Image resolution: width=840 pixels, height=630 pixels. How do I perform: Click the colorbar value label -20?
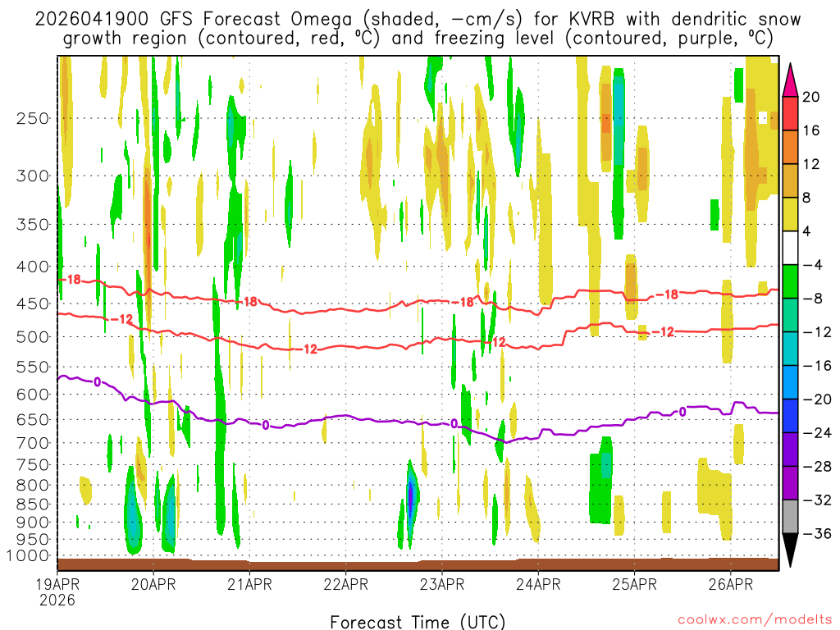(817, 399)
